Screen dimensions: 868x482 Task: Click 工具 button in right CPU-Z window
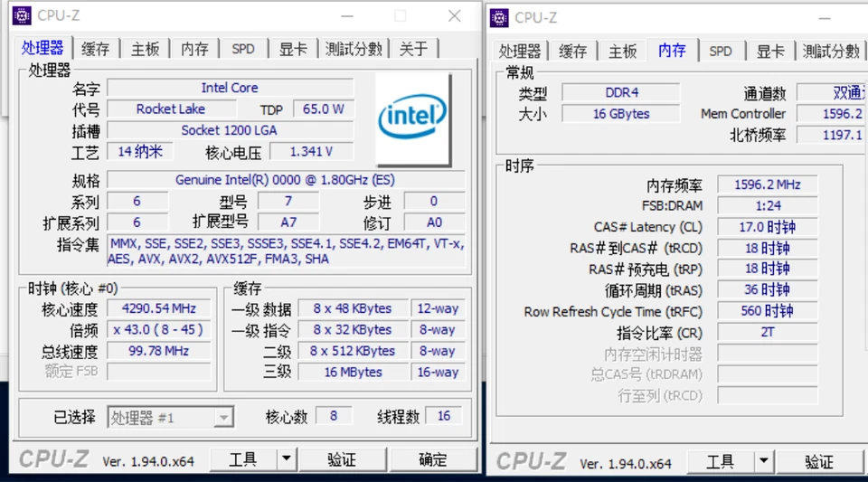[x=721, y=461]
